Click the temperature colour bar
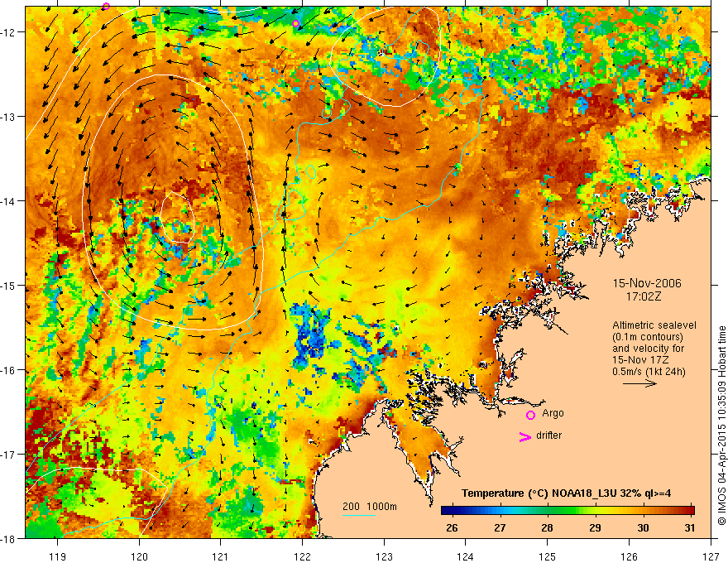This screenshot has height=563, width=728. (x=568, y=510)
